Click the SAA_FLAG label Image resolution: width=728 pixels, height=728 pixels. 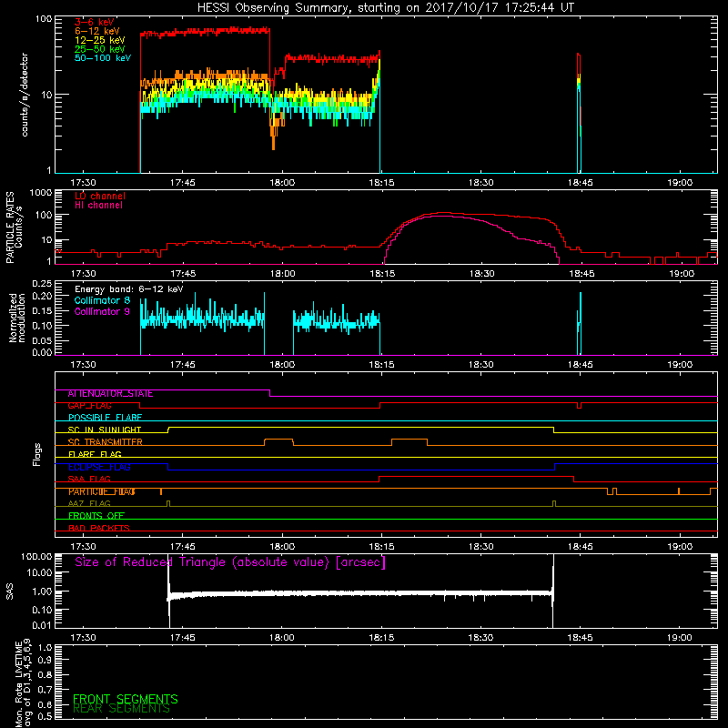click(x=89, y=480)
